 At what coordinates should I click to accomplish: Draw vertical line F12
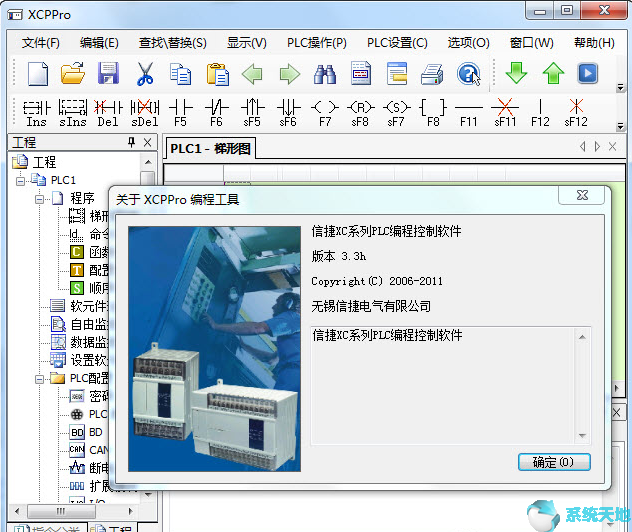coord(540,113)
